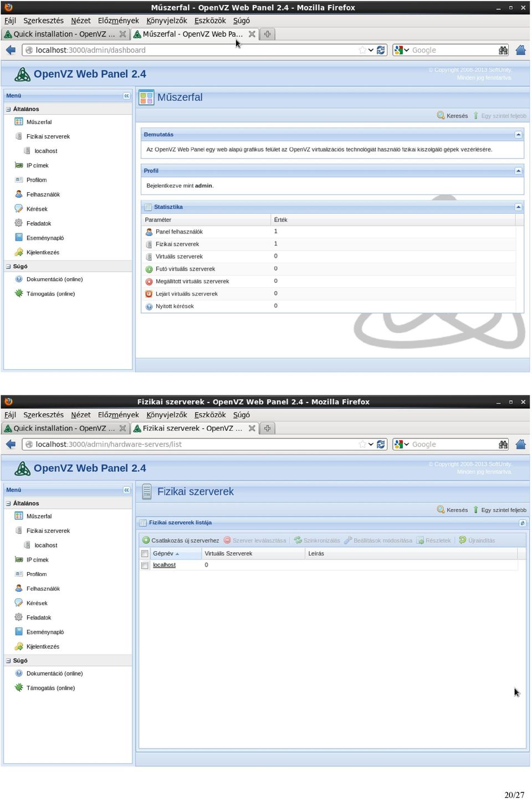Image resolution: width=532 pixels, height=800 pixels.
Task: Click Felhasználók icon in lower window's menu
Action: point(19,588)
